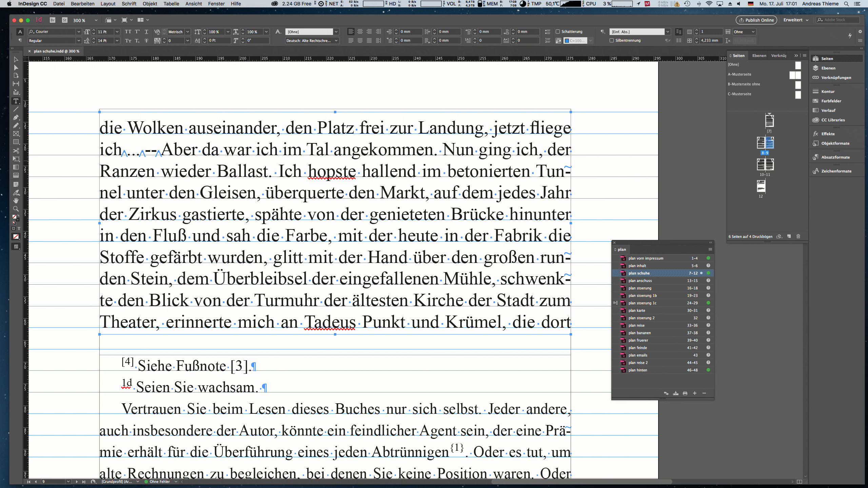868x488 pixels.
Task: Open the Regular font style dropdown
Action: pos(79,40)
